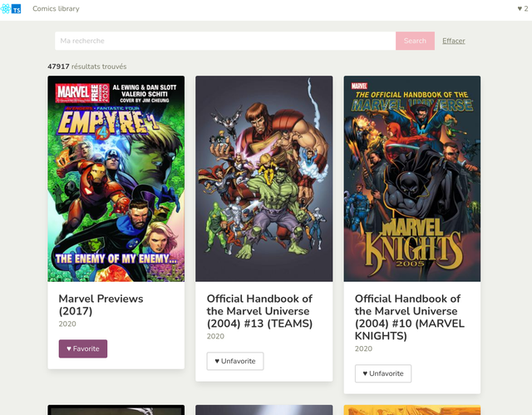Select the Marvel Previews (2017) title

pos(101,304)
